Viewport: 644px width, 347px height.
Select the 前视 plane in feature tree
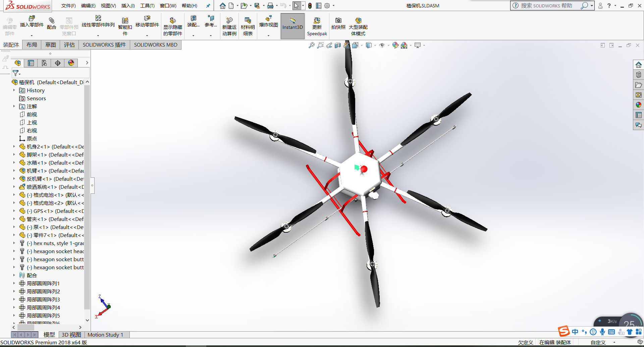click(x=28, y=114)
